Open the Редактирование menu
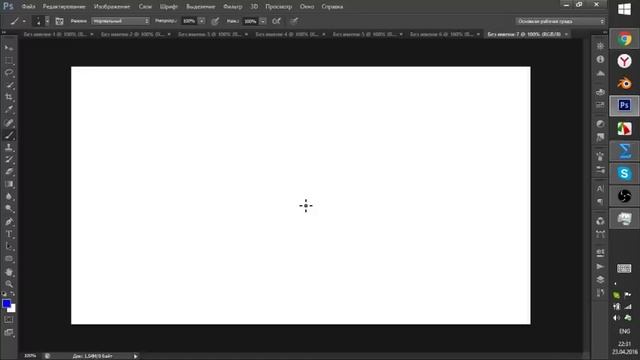 (64, 7)
